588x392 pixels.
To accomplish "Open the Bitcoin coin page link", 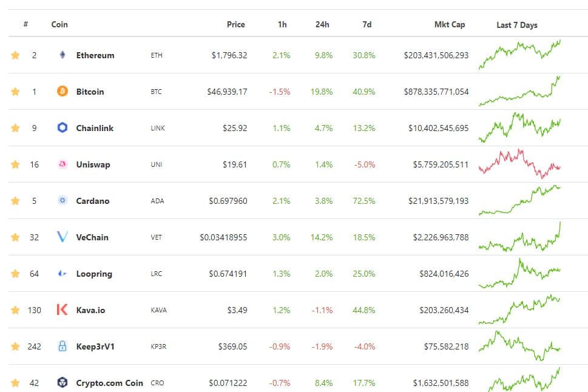I will pyautogui.click(x=90, y=92).
